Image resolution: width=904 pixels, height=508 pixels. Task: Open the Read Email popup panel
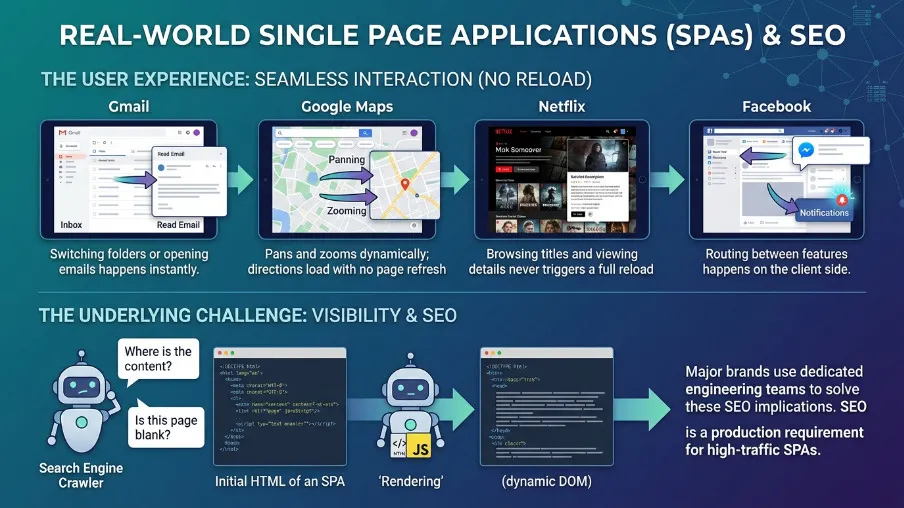coord(189,182)
